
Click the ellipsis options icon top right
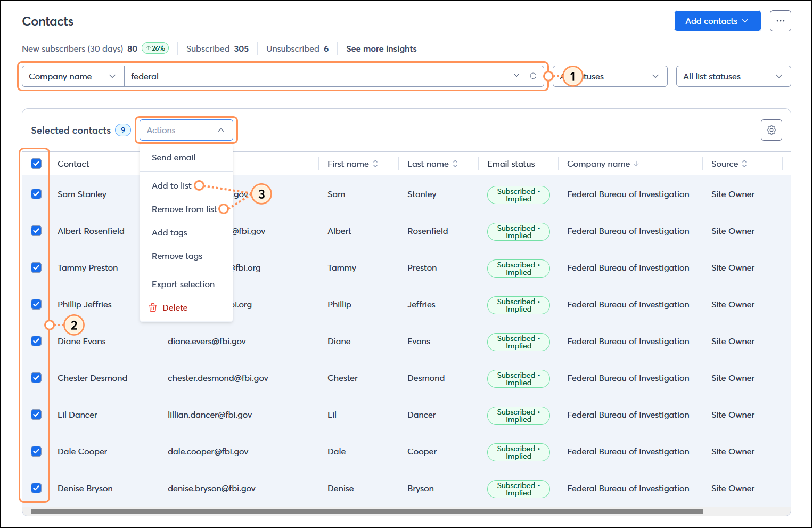[780, 21]
